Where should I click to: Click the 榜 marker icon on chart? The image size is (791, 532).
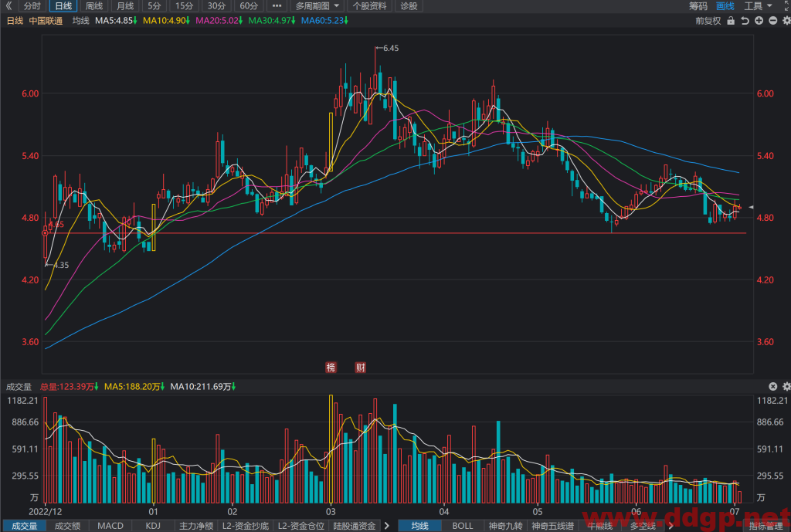pos(331,367)
